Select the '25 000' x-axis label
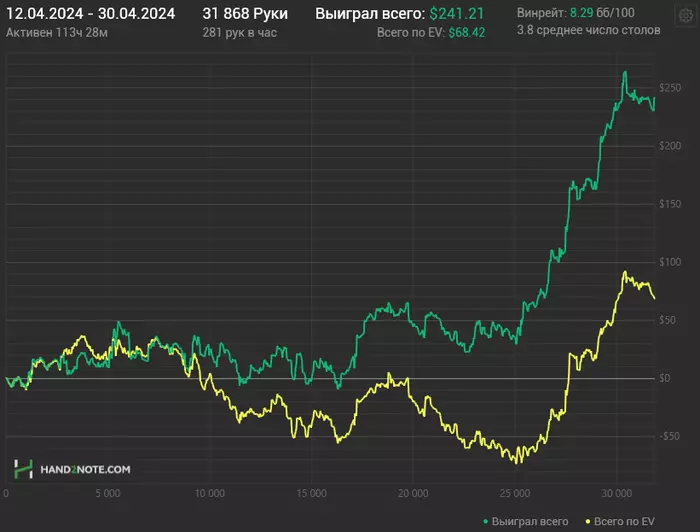Viewport: 700px width, 532px height. [x=515, y=493]
